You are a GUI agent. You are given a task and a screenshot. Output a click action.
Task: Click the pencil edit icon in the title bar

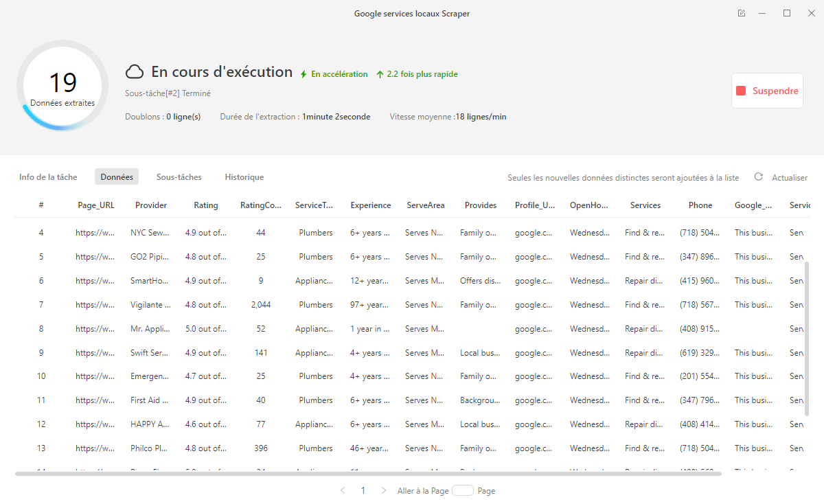[742, 12]
